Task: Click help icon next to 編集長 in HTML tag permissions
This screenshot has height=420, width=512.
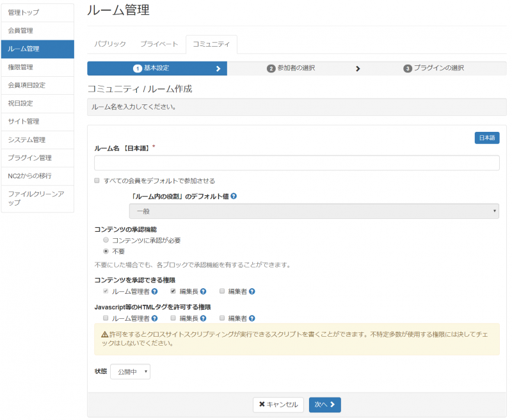Action: (x=203, y=318)
